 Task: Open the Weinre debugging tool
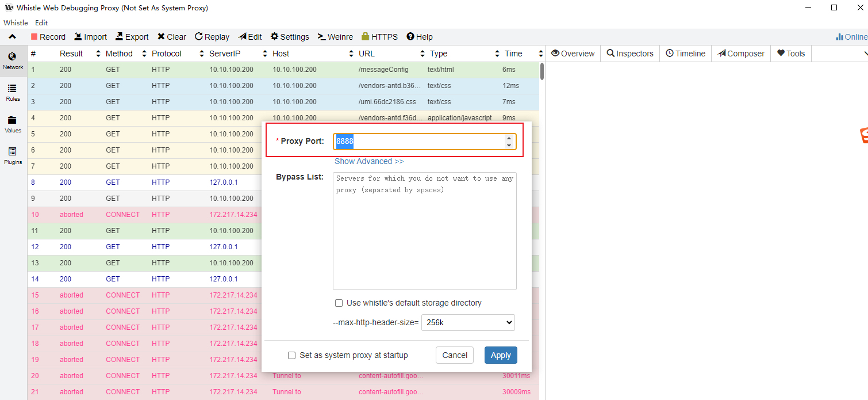click(x=335, y=37)
